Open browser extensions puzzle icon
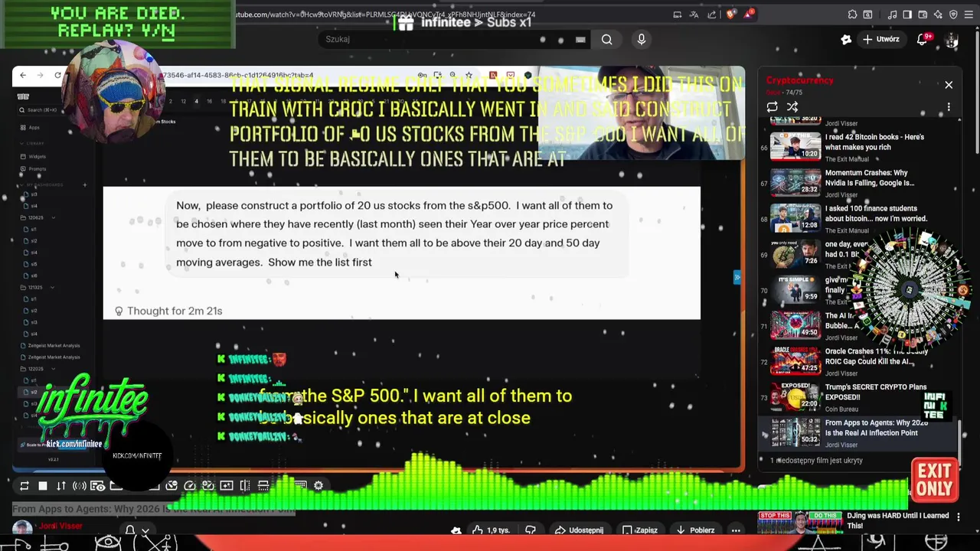The width and height of the screenshot is (980, 551). tap(852, 14)
